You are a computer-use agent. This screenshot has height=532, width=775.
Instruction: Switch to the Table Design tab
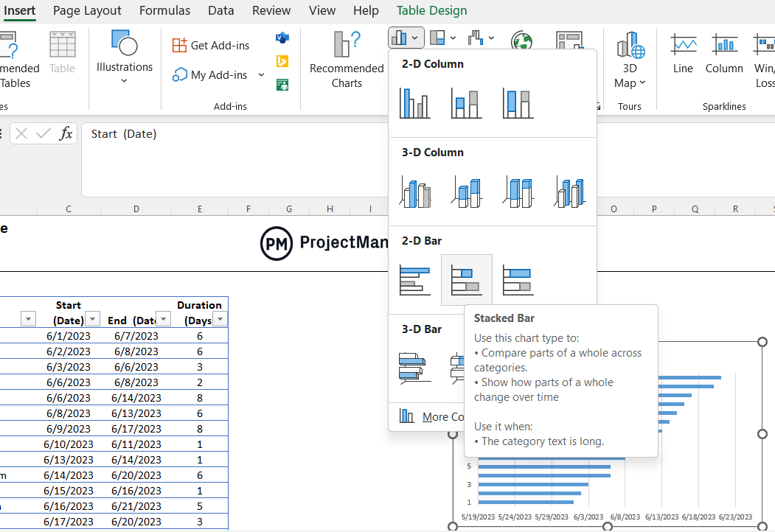click(431, 10)
